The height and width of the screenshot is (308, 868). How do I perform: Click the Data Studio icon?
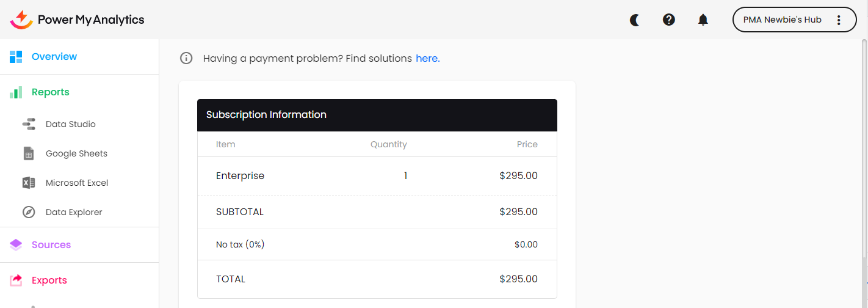(29, 124)
